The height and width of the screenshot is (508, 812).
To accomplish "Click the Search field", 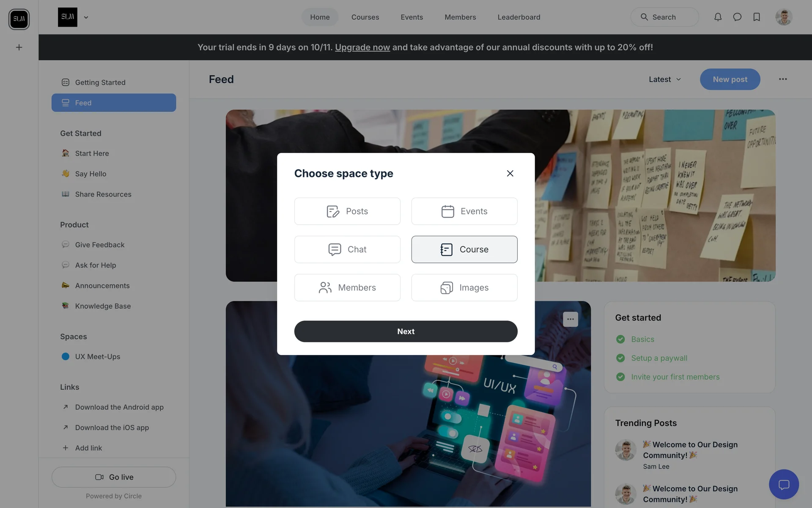I will coord(664,17).
